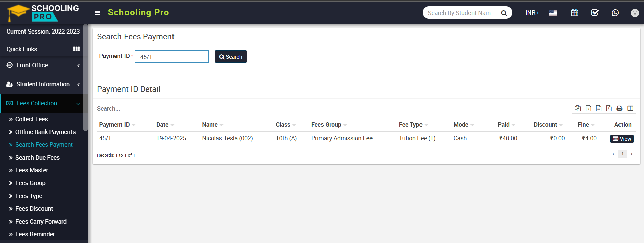Click the Schooling Pro logo
This screenshot has width=644, height=243.
point(43,13)
